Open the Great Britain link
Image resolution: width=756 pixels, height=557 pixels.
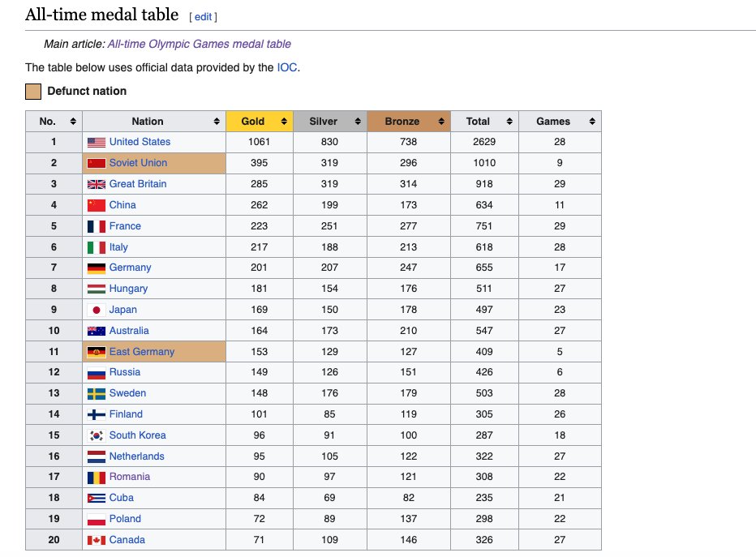[x=138, y=183]
